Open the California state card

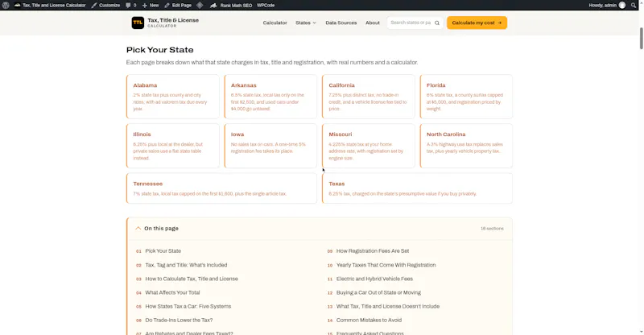click(x=369, y=97)
